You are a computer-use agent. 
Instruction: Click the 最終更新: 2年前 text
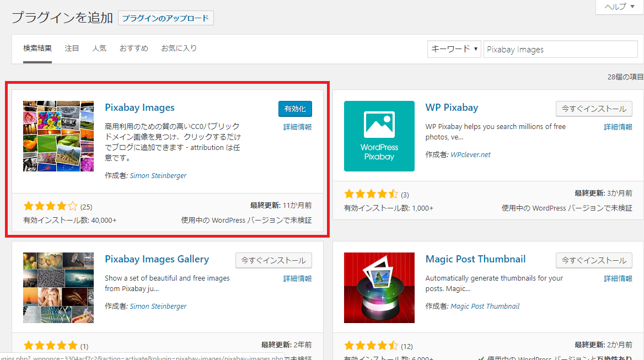pyautogui.click(x=286, y=345)
